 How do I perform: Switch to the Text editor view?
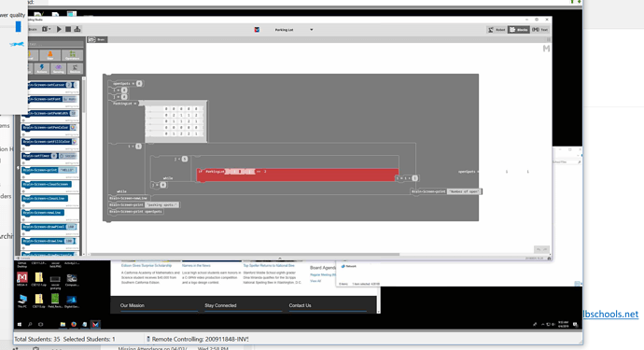tap(540, 30)
